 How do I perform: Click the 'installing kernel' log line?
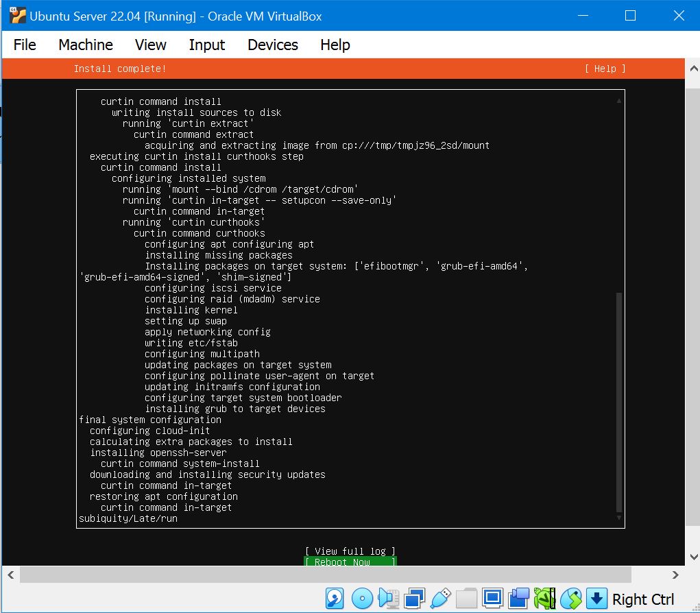(191, 310)
